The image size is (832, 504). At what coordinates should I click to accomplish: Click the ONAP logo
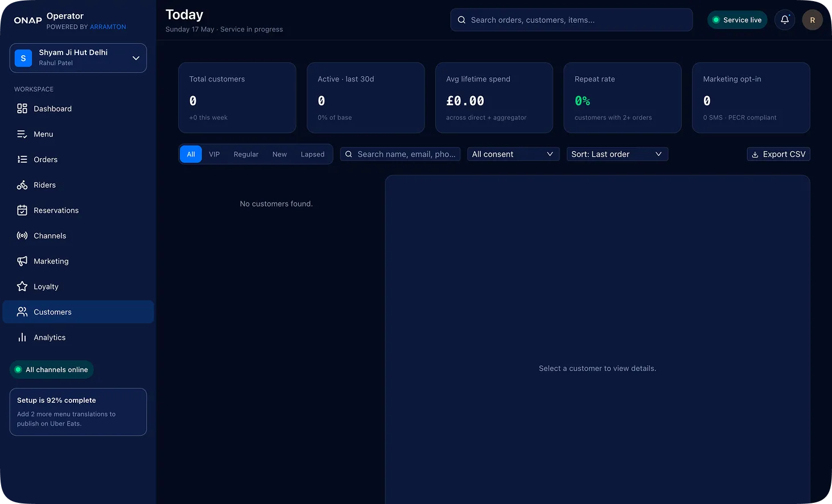point(28,20)
